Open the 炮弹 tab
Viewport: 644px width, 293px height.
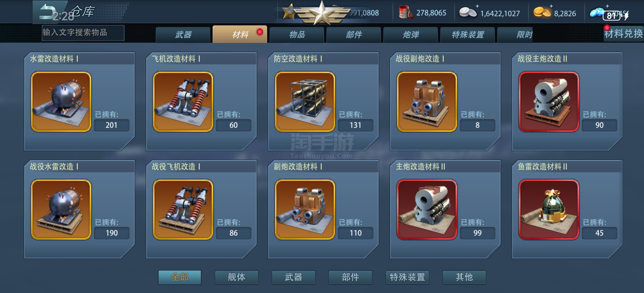411,35
